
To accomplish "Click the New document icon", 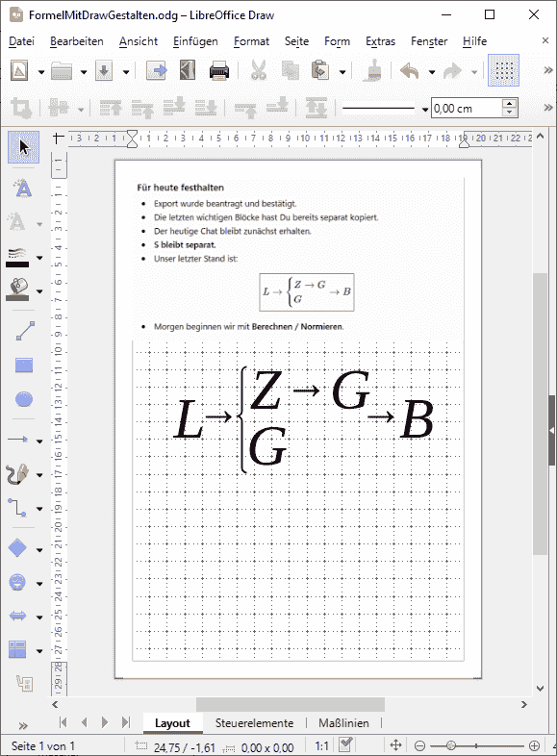I will pyautogui.click(x=19, y=71).
